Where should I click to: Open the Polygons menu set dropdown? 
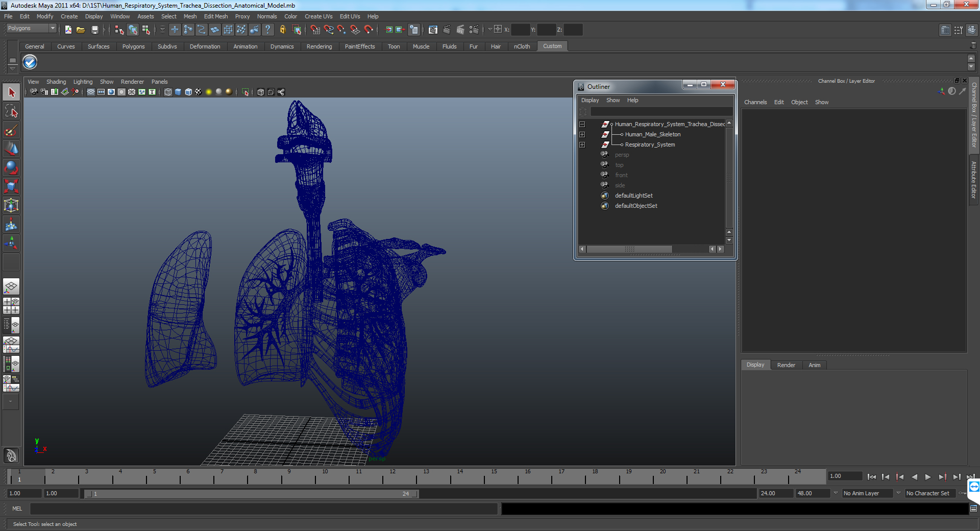pyautogui.click(x=31, y=29)
